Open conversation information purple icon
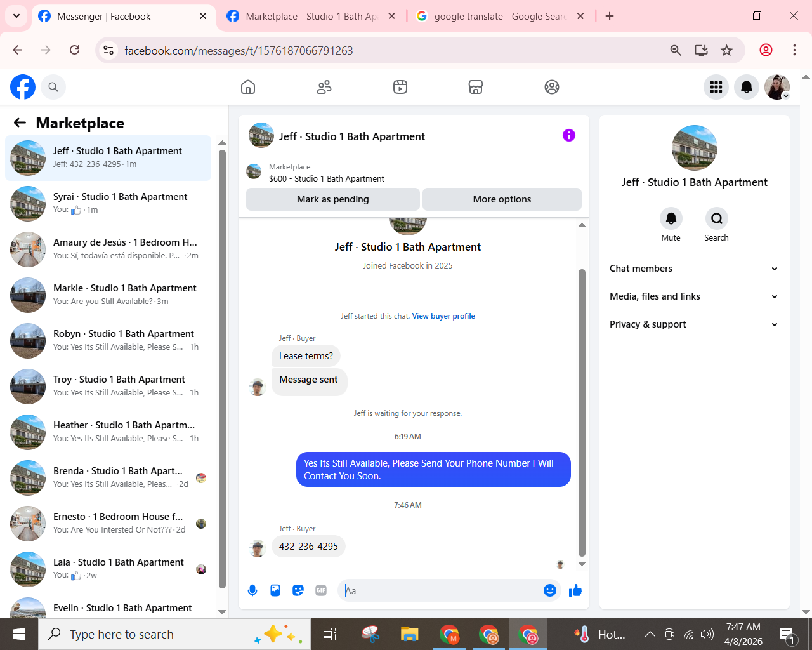This screenshot has width=812, height=650. pyautogui.click(x=569, y=135)
